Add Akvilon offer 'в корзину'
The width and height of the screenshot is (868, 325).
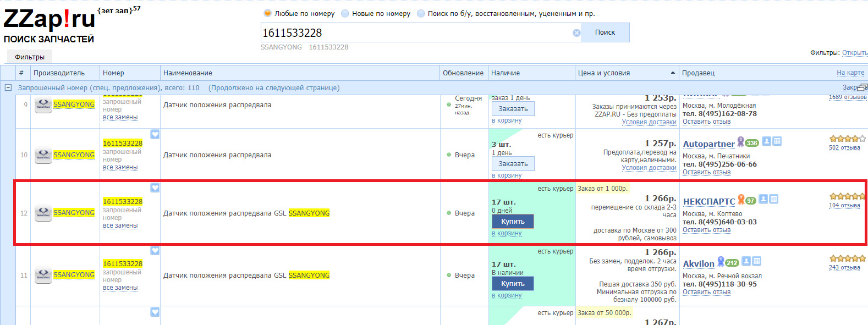pos(507,295)
